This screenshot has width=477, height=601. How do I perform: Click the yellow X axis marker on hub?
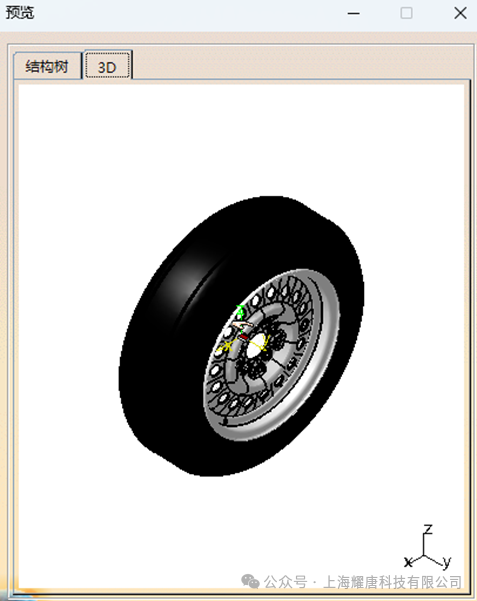click(x=227, y=346)
